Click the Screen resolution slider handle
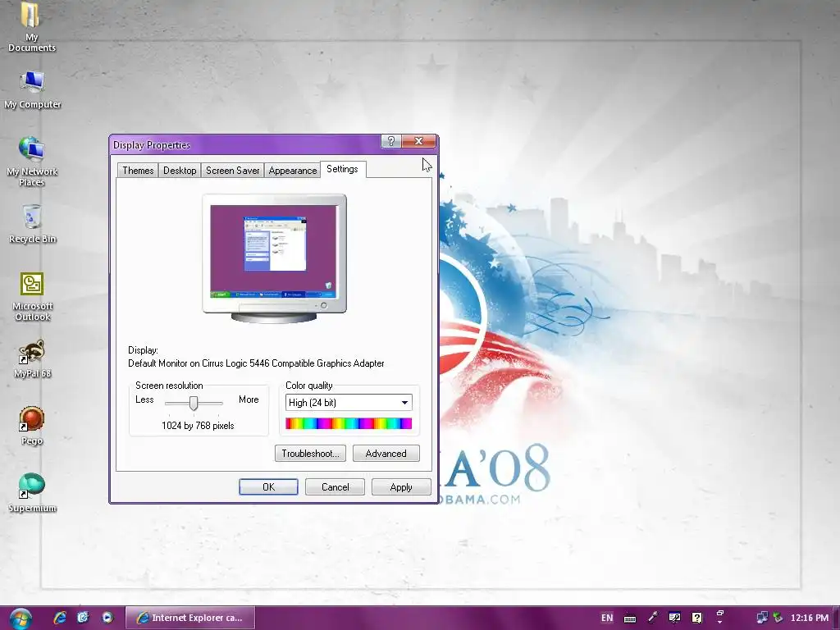 pos(194,403)
